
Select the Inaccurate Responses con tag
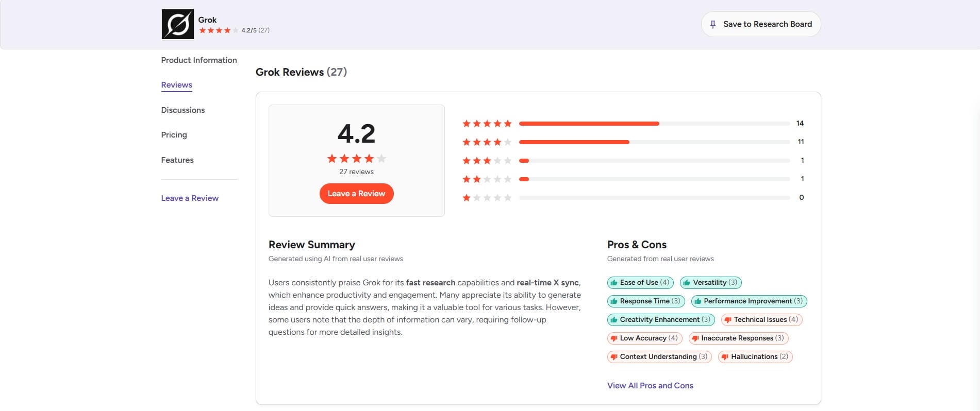coord(739,338)
